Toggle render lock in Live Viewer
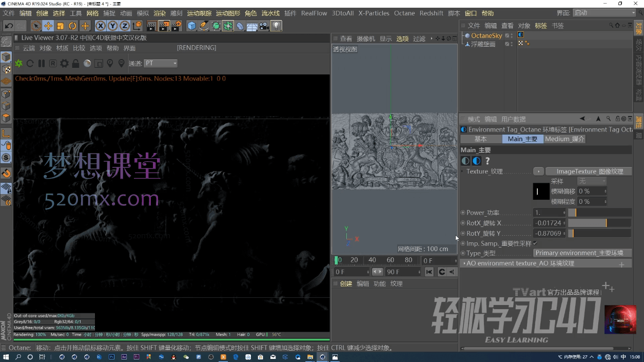The height and width of the screenshot is (362, 644). (x=75, y=63)
